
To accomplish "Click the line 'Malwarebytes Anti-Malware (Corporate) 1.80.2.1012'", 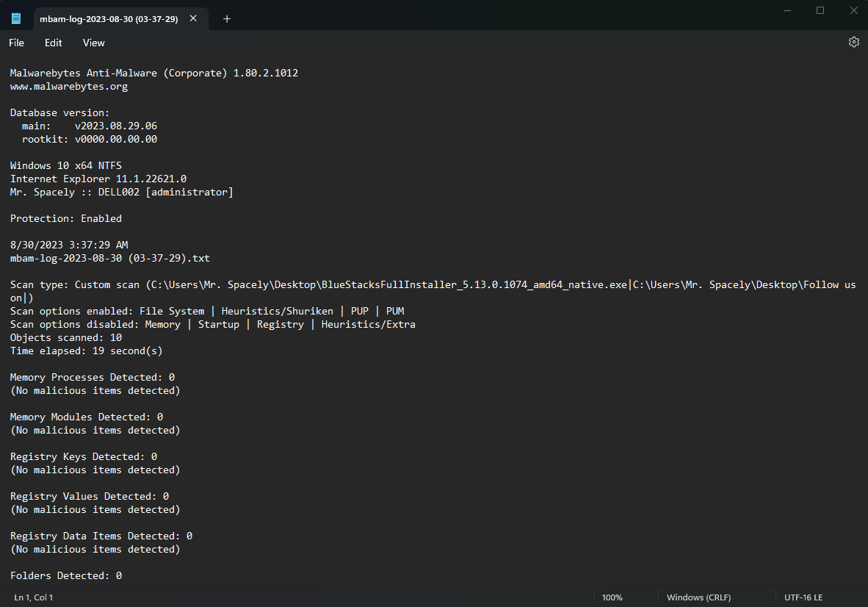I will 154,73.
